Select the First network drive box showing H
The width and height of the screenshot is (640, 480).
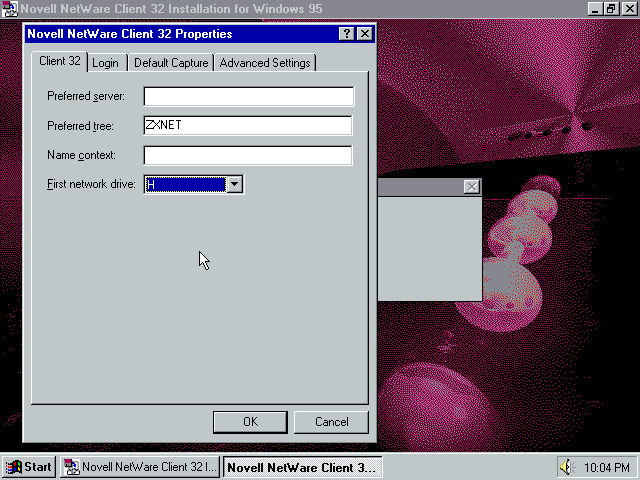(x=186, y=184)
